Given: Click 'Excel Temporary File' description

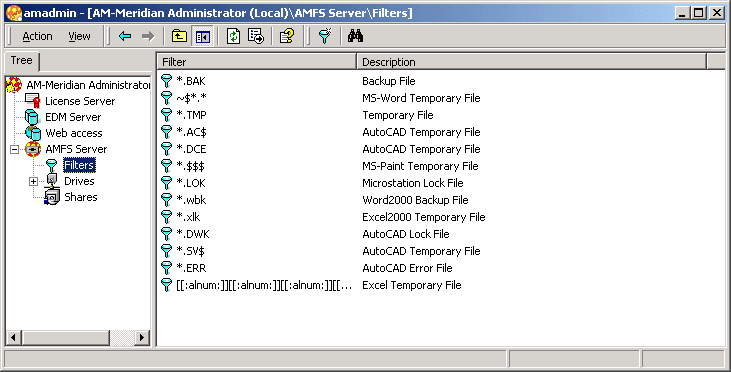Looking at the screenshot, I should pos(412,285).
